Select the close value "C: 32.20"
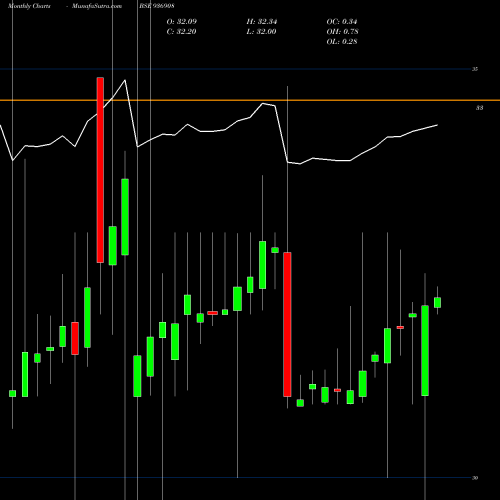500x500 pixels. point(182,32)
